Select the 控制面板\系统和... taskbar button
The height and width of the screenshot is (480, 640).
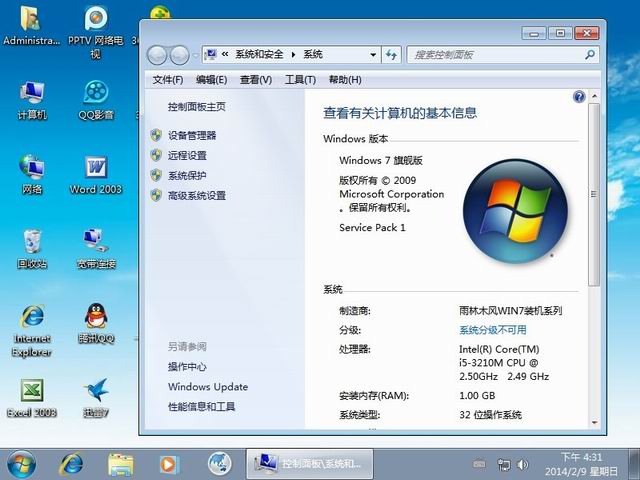pos(309,464)
